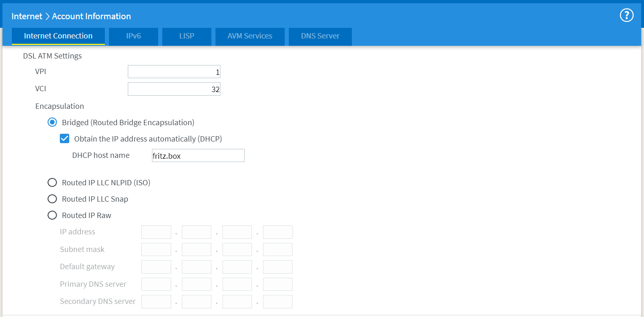Select the Routed IP LLC Snap option
644x317 pixels.
tap(52, 199)
